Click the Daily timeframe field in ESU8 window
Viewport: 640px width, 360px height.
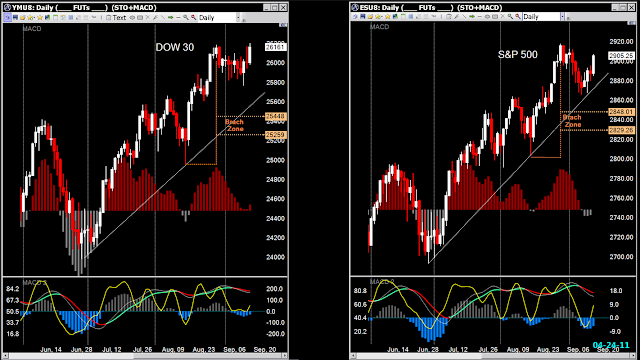pos(541,17)
